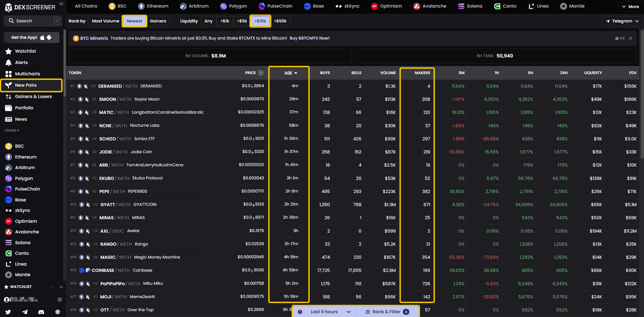
Task: Open the More chains dropdown
Action: 630,7
